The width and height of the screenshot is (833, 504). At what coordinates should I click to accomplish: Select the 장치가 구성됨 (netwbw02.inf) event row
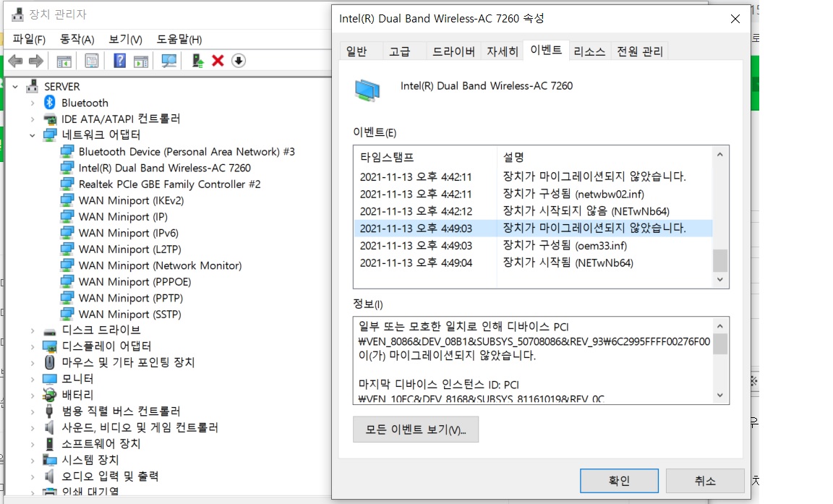[533, 194]
